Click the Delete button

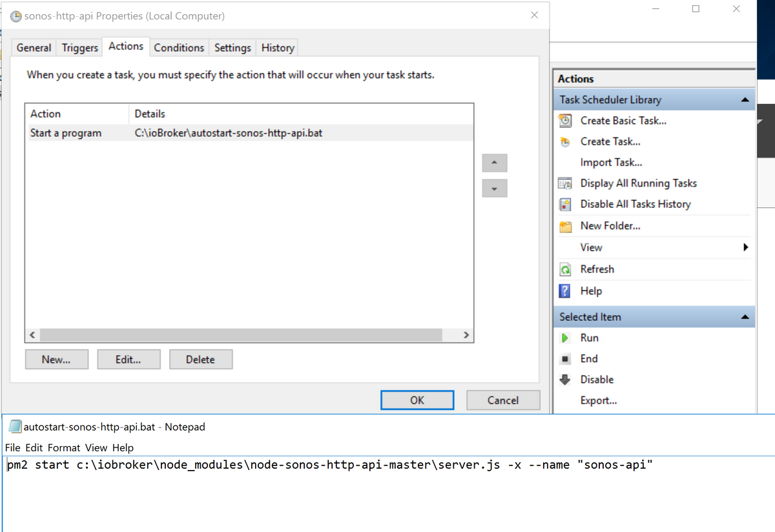pyautogui.click(x=200, y=360)
